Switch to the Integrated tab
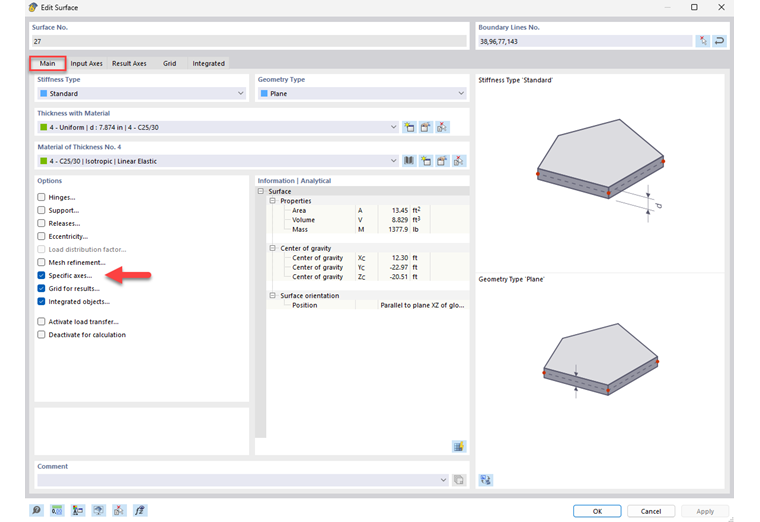Screen dimensions: 760x522 point(208,63)
